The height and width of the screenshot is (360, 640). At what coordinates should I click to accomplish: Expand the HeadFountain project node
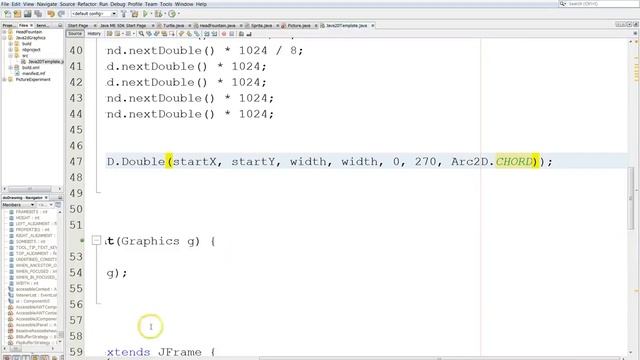click(x=4, y=32)
